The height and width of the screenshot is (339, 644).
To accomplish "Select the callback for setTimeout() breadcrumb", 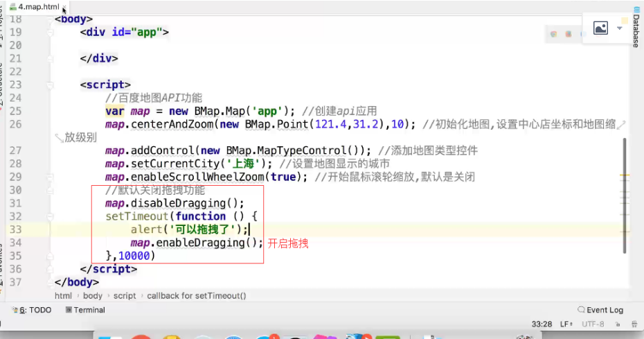I will [197, 296].
